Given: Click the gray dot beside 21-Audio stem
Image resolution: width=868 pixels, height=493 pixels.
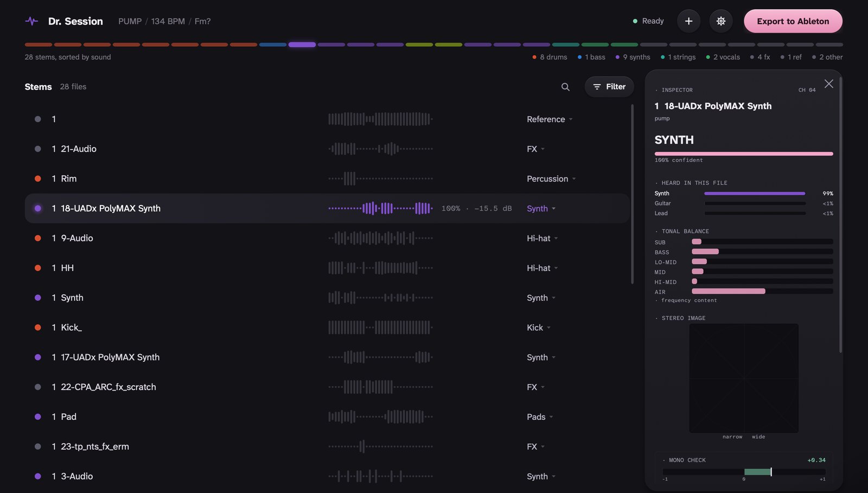Looking at the screenshot, I should pyautogui.click(x=38, y=149).
